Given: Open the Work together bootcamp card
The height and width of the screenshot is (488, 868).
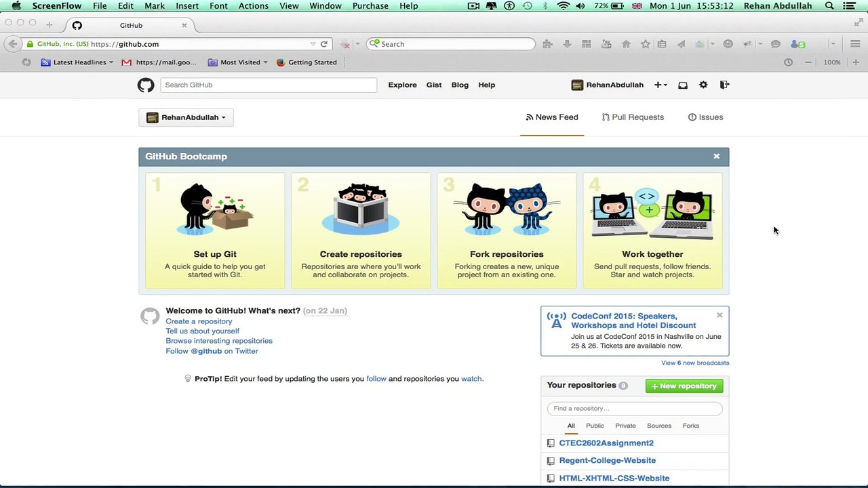Looking at the screenshot, I should tap(652, 230).
